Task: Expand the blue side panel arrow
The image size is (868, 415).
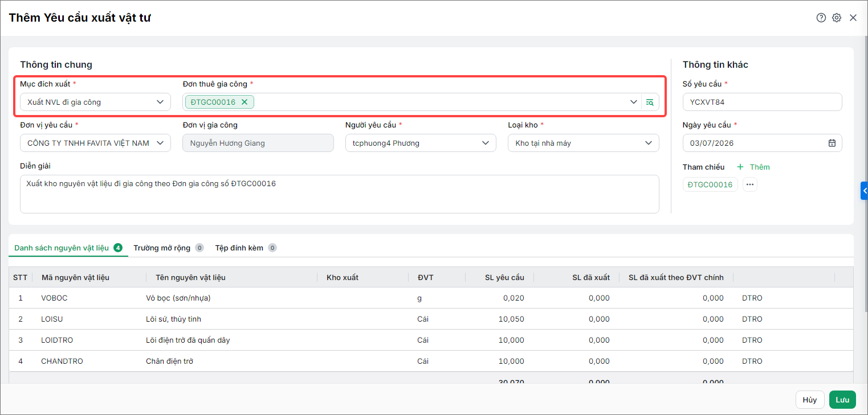Action: (864, 191)
